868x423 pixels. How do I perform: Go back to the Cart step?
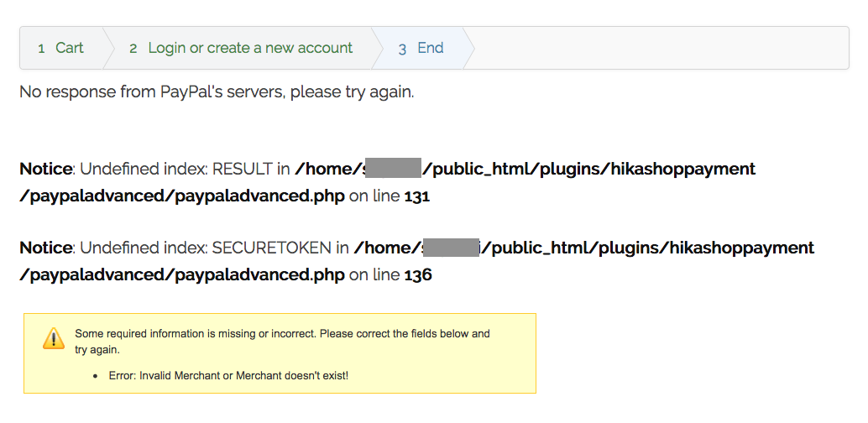[x=69, y=48]
